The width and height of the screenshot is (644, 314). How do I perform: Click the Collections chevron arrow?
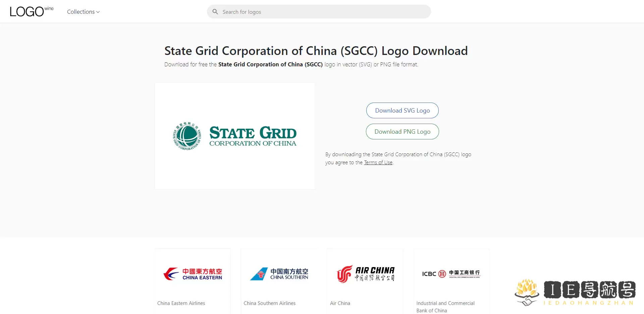click(x=98, y=12)
